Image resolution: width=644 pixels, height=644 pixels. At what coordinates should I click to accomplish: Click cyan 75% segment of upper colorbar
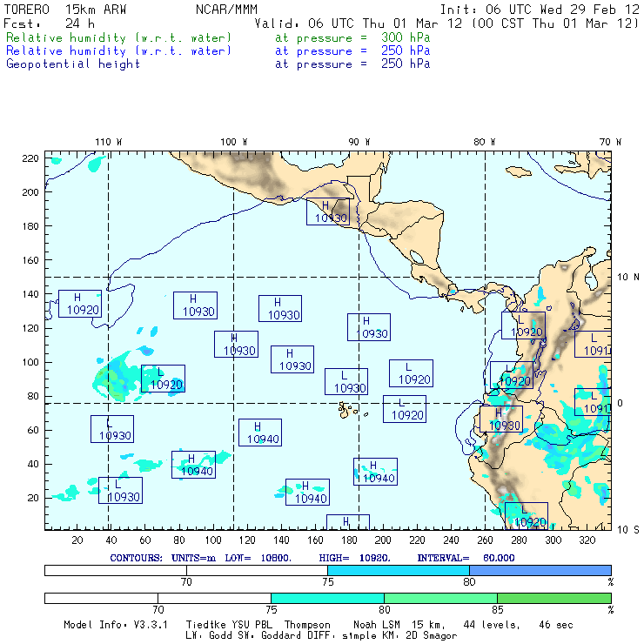pos(398,569)
